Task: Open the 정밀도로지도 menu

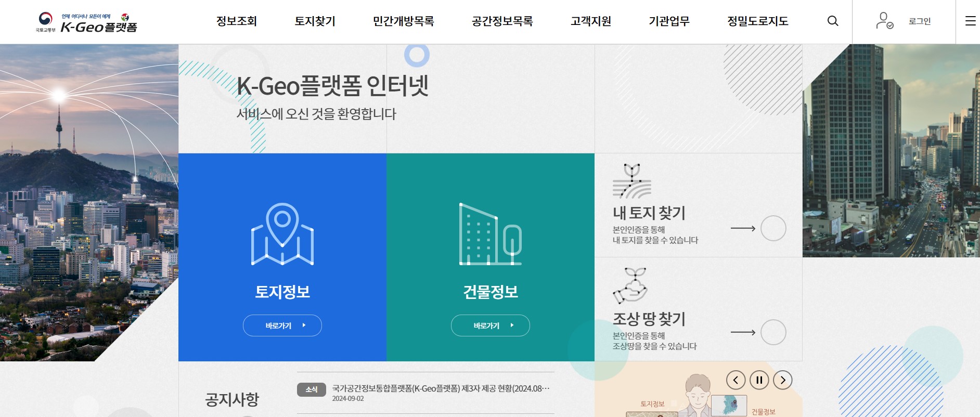Action: (x=758, y=21)
